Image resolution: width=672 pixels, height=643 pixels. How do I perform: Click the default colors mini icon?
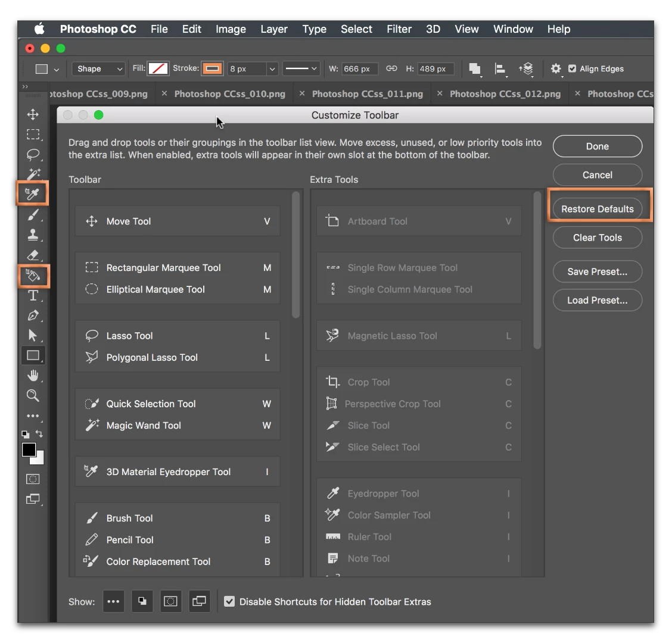pyautogui.click(x=26, y=434)
